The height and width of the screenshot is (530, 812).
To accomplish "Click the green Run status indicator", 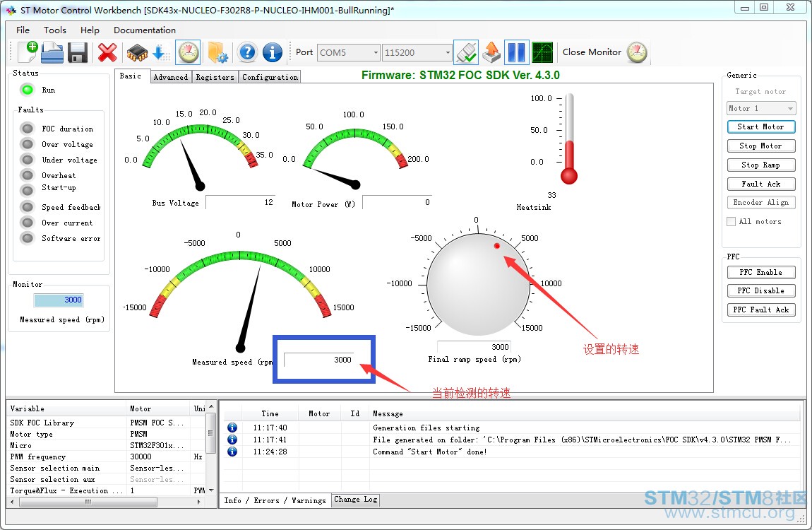I will [x=27, y=90].
